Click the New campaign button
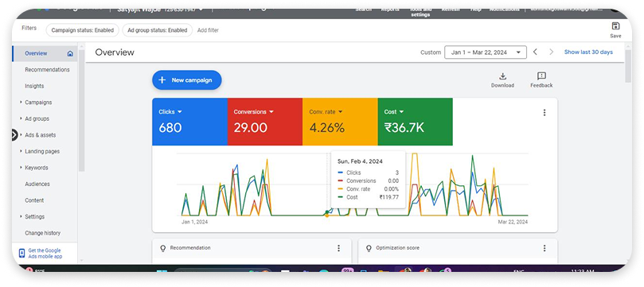The height and width of the screenshot is (287, 644). [187, 80]
